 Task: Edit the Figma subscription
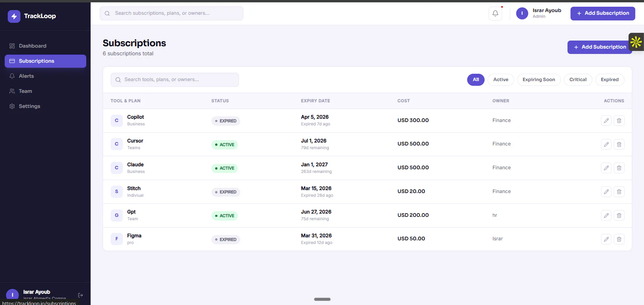coord(606,239)
